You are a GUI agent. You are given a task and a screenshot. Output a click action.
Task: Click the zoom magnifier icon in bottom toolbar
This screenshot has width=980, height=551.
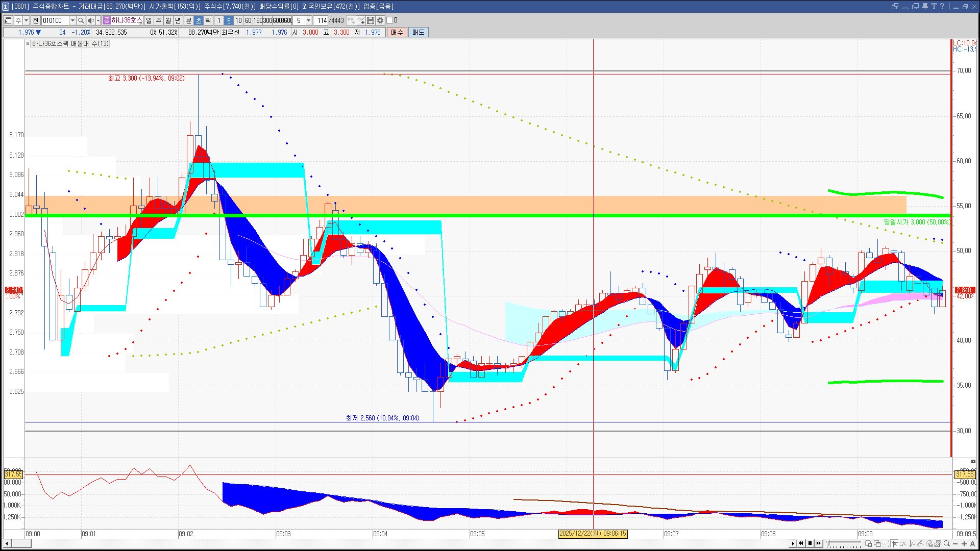[947, 544]
